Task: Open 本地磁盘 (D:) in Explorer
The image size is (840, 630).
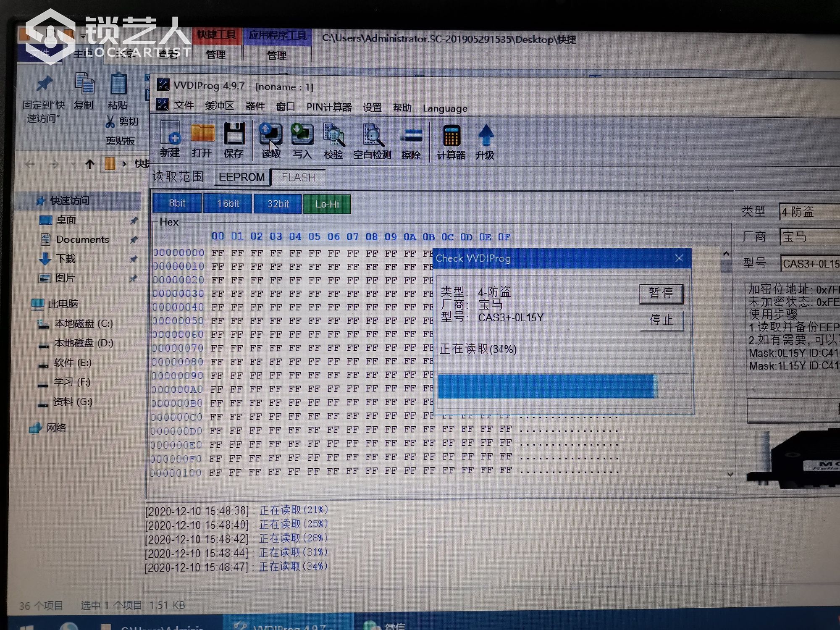Action: tap(76, 343)
